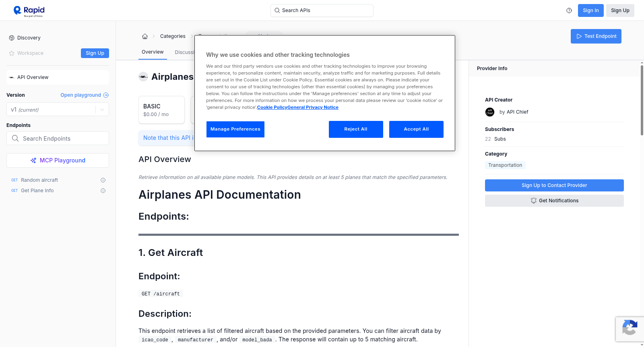Open the Cookie Policy link
Viewport: 644px width, 347px height.
tap(272, 107)
